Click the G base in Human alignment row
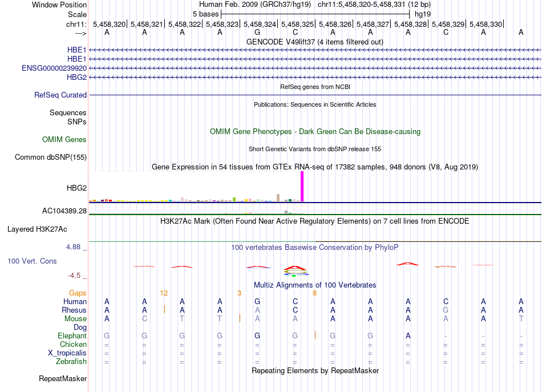Screen dimensions: 542x392 pyautogui.click(x=257, y=301)
